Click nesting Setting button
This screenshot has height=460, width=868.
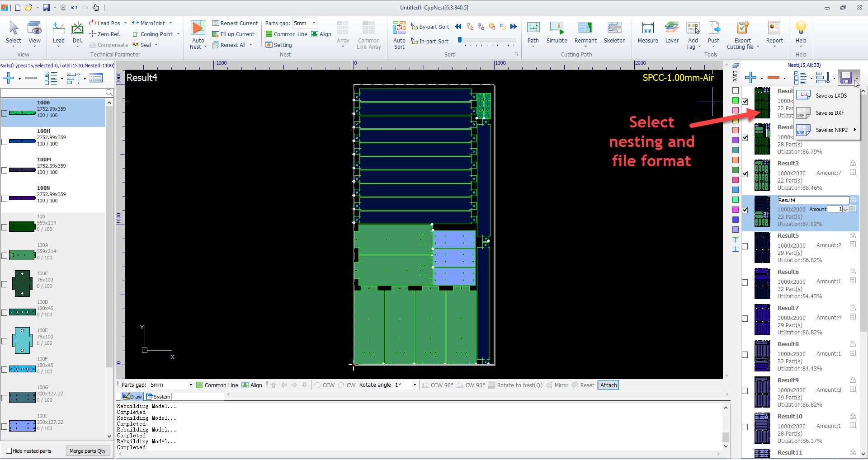click(279, 45)
